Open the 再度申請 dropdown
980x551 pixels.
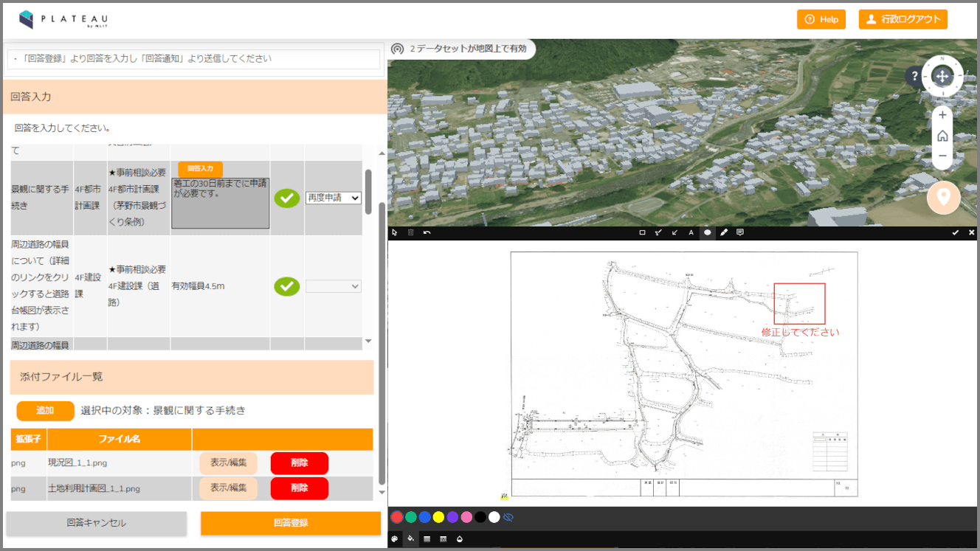coord(334,198)
